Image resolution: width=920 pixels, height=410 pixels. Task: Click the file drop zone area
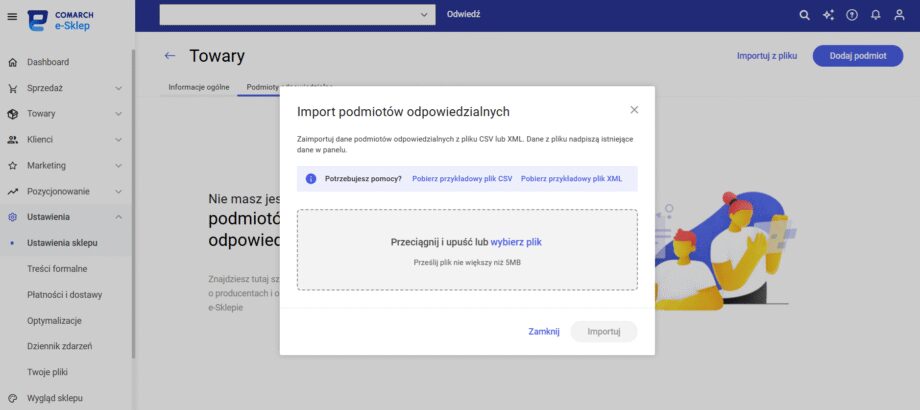pyautogui.click(x=467, y=250)
